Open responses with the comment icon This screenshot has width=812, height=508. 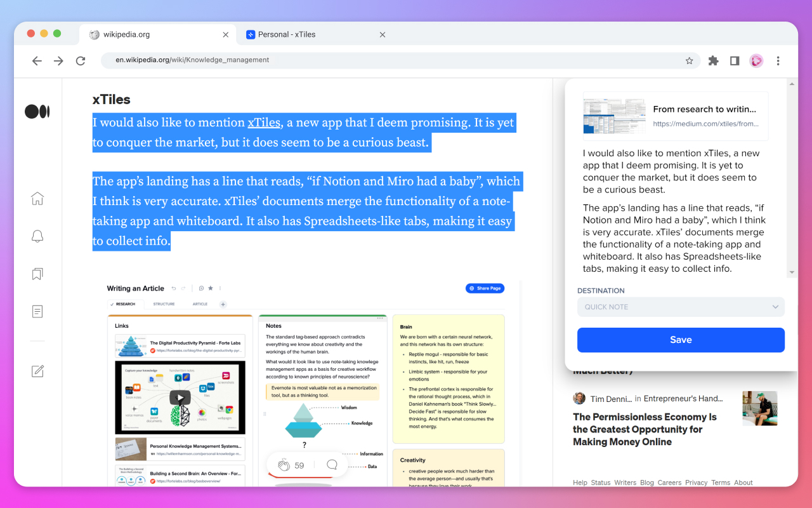click(x=331, y=464)
